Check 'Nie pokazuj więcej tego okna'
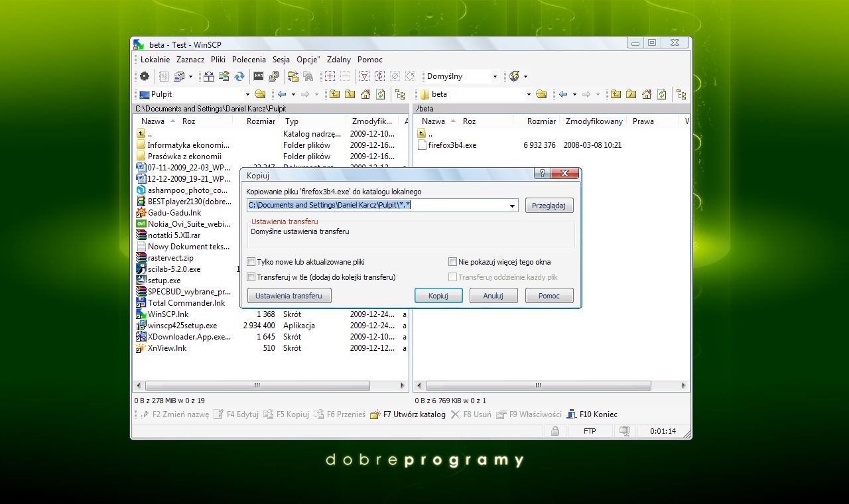This screenshot has width=849, height=504. pos(453,262)
